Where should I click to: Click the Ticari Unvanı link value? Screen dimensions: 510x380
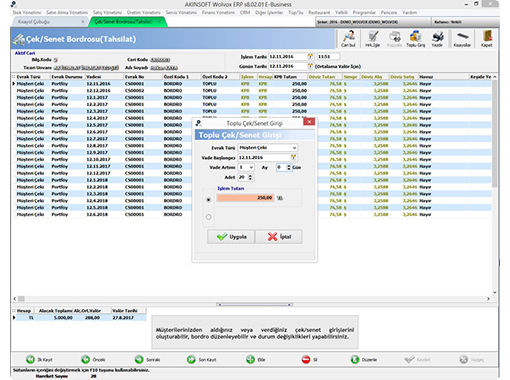[86, 68]
